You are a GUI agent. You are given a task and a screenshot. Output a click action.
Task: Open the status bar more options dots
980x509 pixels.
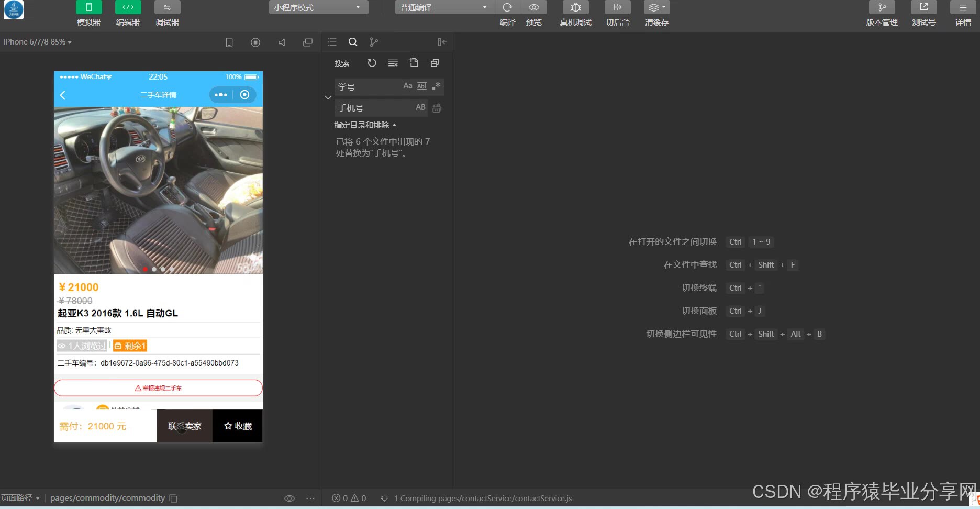310,499
